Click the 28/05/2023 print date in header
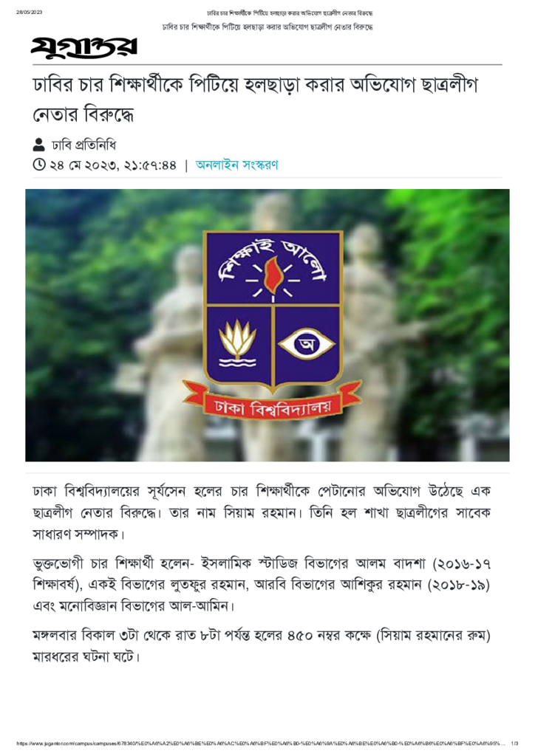 (x=30, y=13)
